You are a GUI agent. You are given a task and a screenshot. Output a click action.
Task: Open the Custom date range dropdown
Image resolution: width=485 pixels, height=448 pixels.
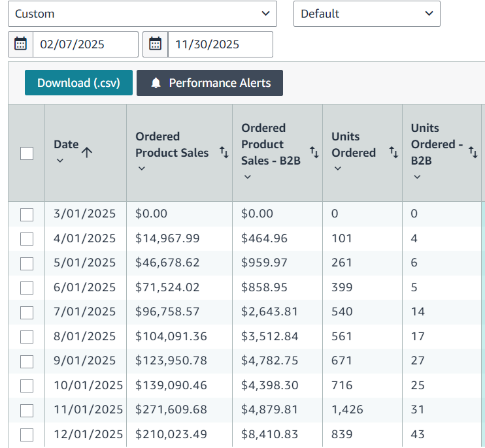pos(142,14)
